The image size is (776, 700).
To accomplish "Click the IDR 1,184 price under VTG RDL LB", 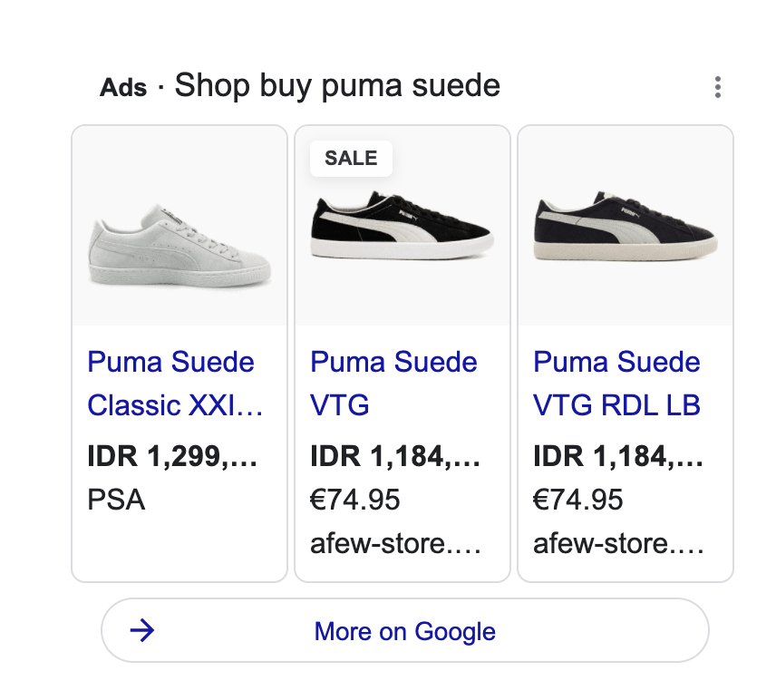I will point(618,456).
